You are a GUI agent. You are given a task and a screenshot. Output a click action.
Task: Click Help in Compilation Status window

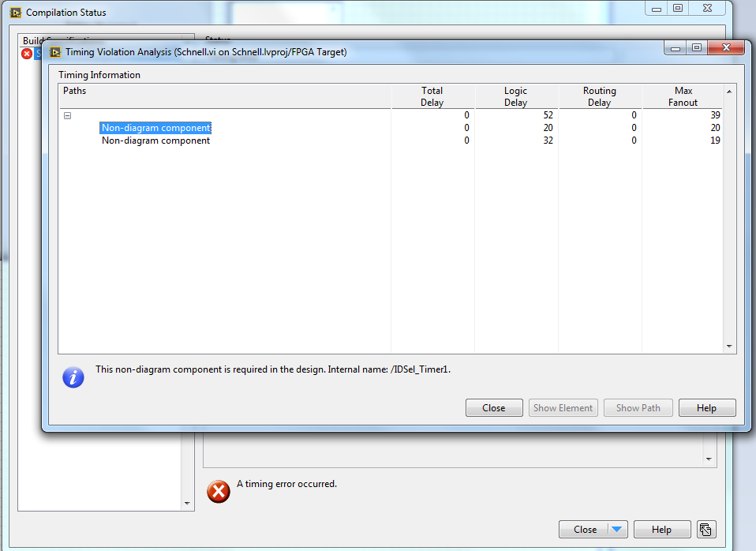tap(661, 529)
